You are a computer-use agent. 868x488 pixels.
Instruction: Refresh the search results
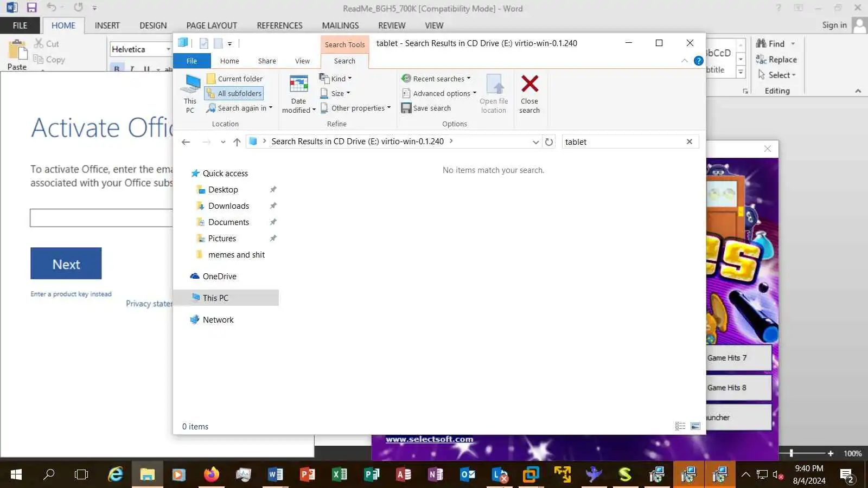pyautogui.click(x=549, y=142)
